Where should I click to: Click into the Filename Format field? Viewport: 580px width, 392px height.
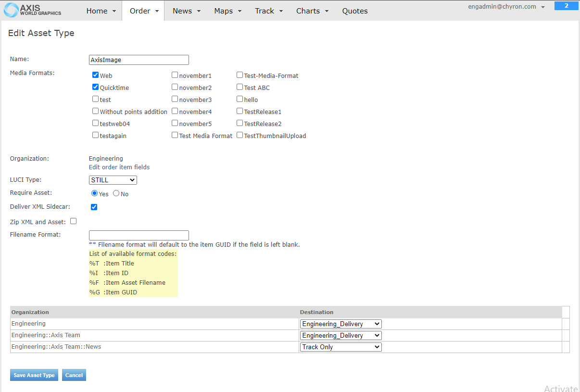click(x=139, y=235)
